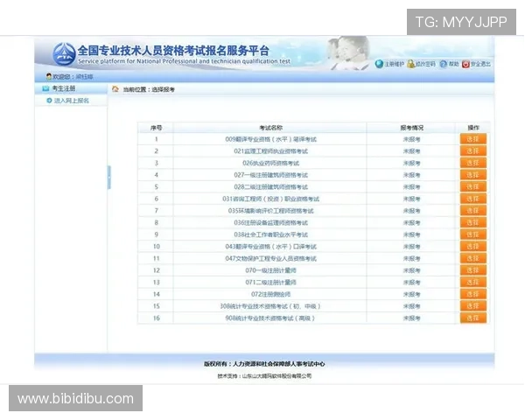Open 修改密码 lock icon
Viewport: 525px width, 420px height.
pos(411,64)
